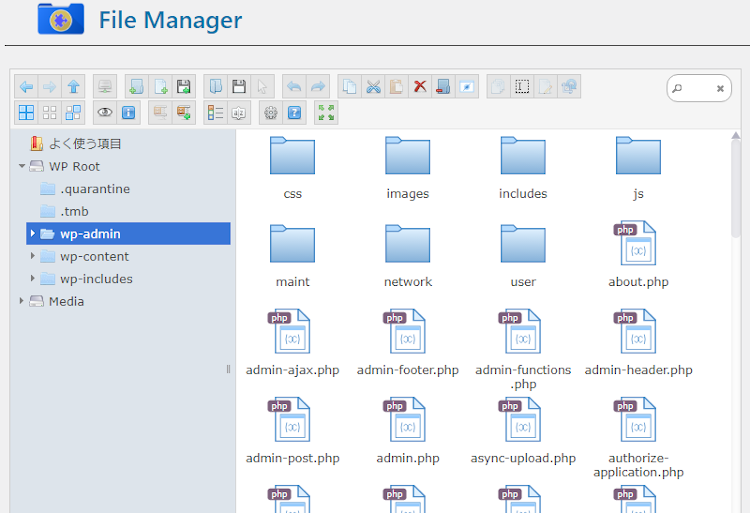Screen dimensions: 750x513
Task: Click the hide items toolbar icon
Action: [467, 87]
